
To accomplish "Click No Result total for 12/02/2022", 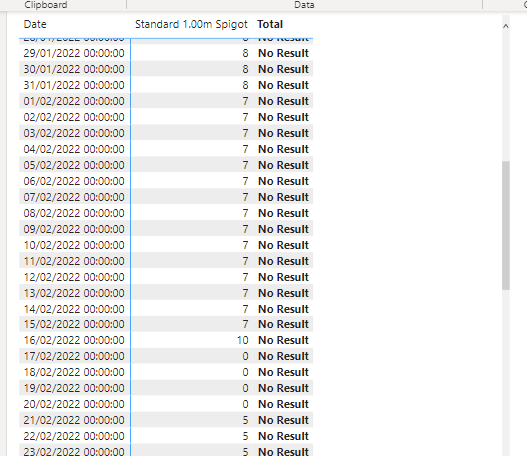I will click(283, 277).
